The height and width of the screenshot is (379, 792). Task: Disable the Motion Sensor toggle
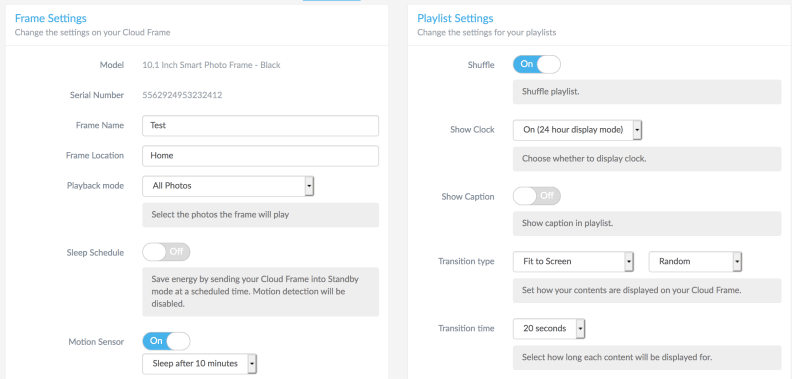tap(166, 341)
